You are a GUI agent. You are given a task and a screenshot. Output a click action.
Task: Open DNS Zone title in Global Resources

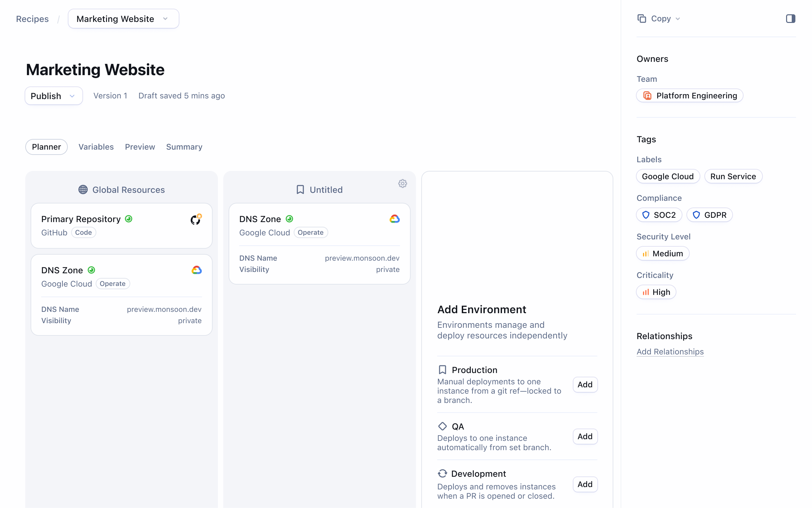pyautogui.click(x=62, y=270)
